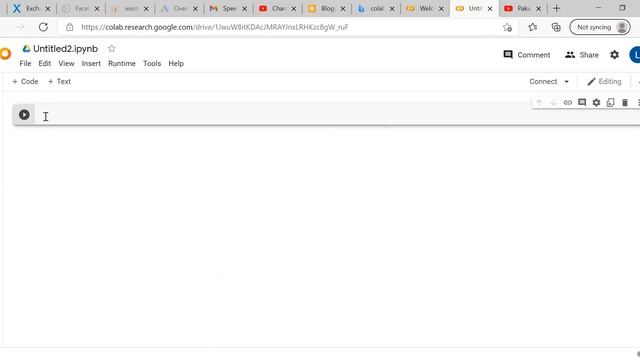
Task: Open a new browser tab
Action: 556,8
